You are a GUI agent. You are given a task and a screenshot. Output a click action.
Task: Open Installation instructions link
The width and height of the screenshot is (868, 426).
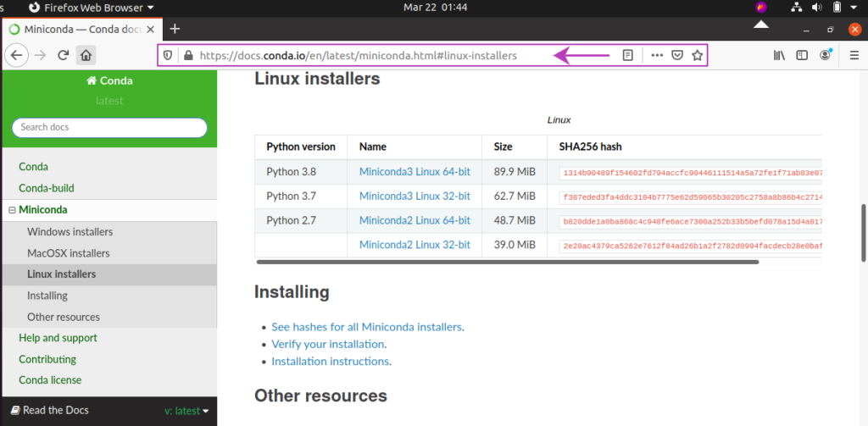331,362
